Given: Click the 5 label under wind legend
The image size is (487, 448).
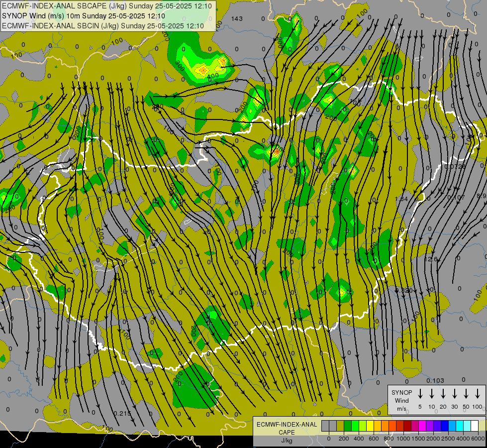Looking at the screenshot, I should coord(420,407).
